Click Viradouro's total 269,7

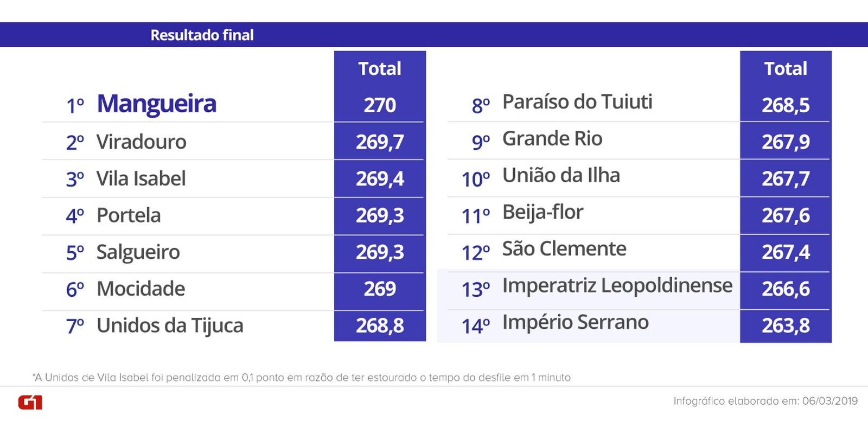(380, 142)
